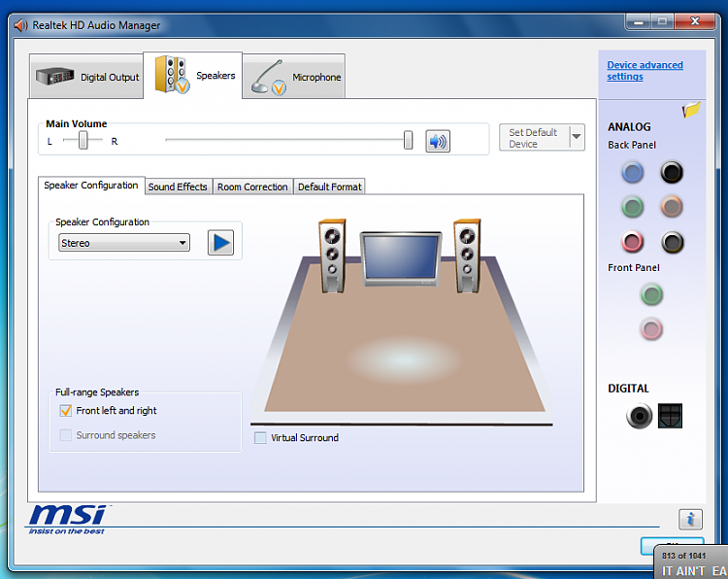Click the lower black back panel jack
Image resolution: width=728 pixels, height=579 pixels.
tap(672, 242)
